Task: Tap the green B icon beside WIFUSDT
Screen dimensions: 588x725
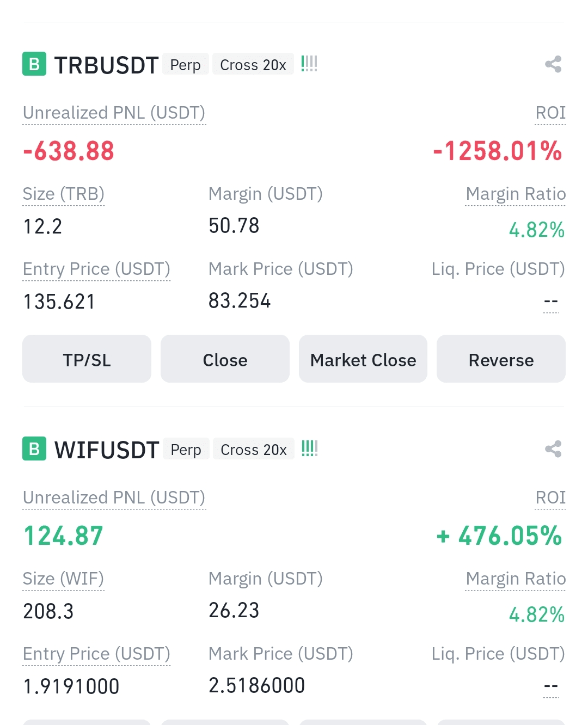Action: pos(34,449)
